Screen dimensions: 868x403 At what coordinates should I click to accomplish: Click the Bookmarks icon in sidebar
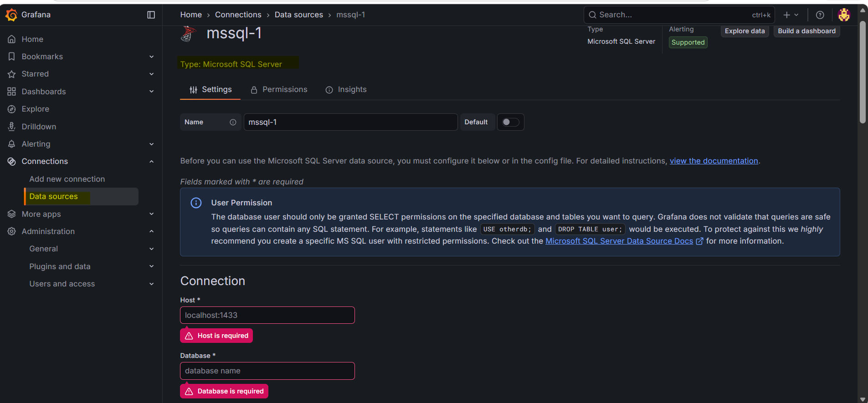pos(12,56)
